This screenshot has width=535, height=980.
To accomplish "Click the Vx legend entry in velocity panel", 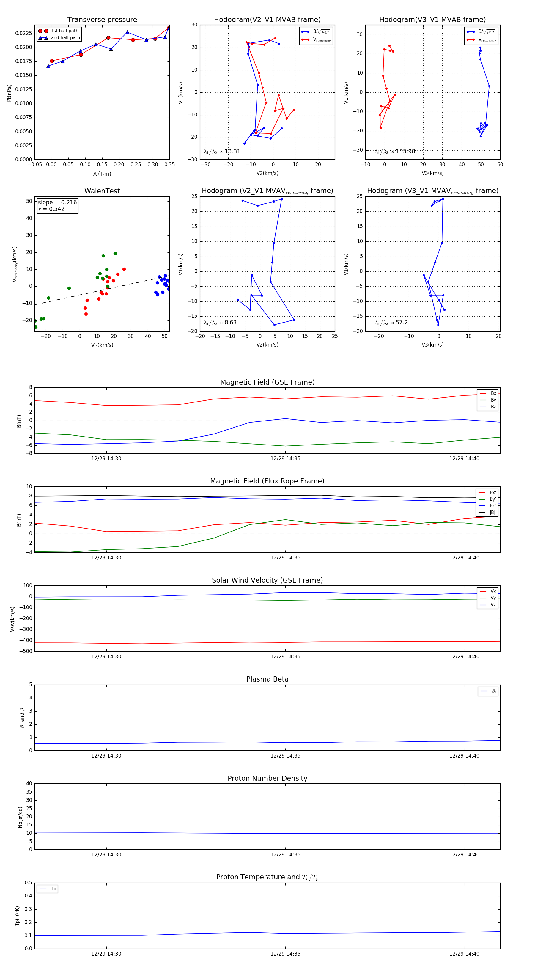I will [x=488, y=592].
